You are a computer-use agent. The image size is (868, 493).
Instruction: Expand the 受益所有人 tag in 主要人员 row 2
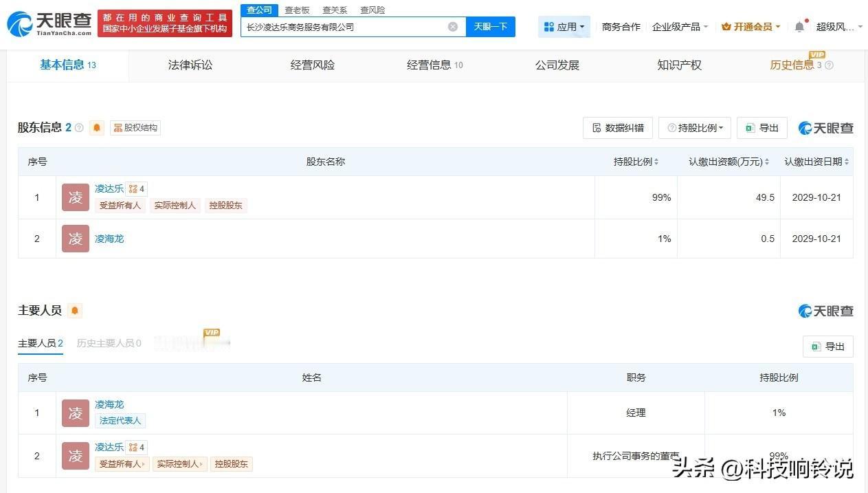[123, 464]
